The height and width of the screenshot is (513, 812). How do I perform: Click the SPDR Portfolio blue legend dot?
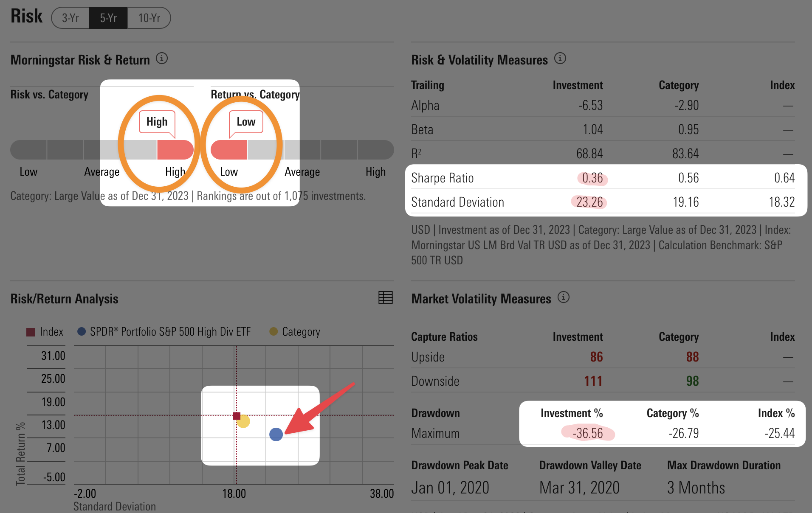point(82,331)
